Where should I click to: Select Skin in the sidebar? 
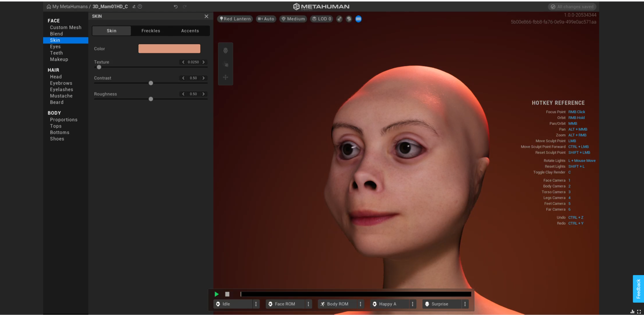click(x=66, y=40)
